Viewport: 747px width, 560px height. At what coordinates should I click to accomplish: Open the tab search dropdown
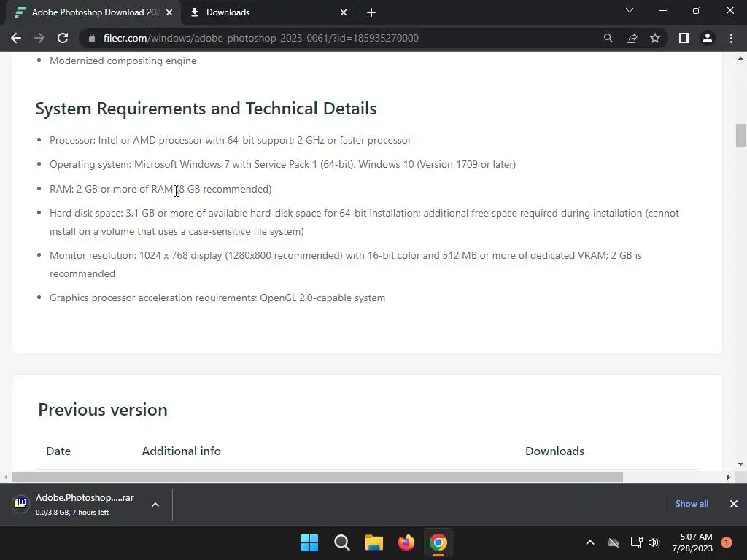click(x=630, y=10)
